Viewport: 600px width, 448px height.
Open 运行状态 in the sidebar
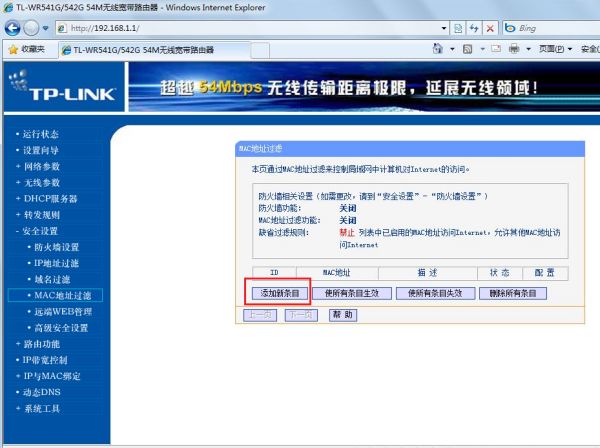tap(40, 134)
